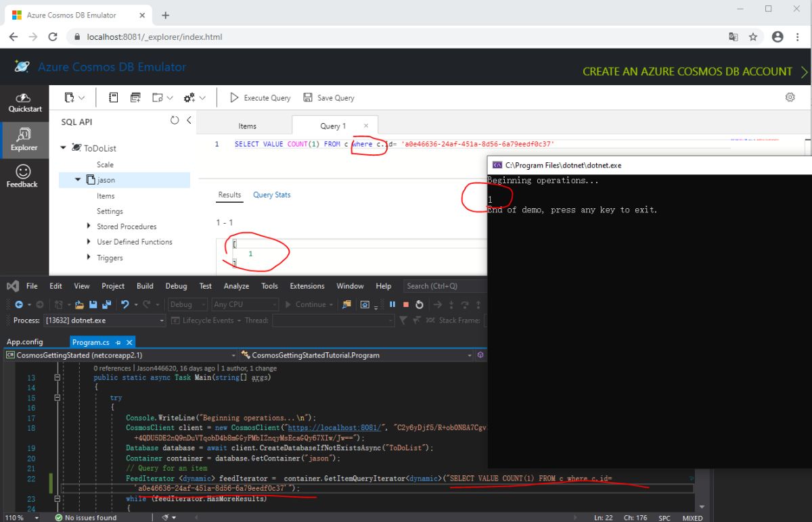Restart debugging with the circular arrow

click(x=420, y=304)
